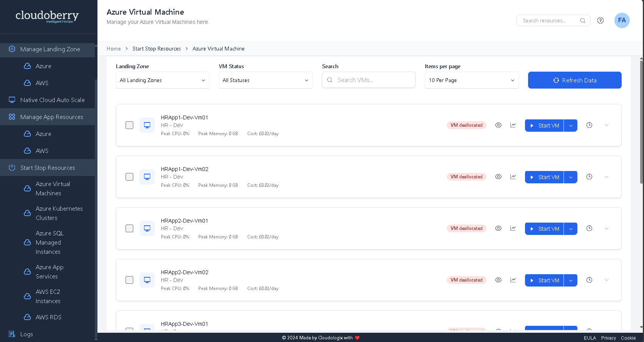This screenshot has height=342, width=644.
Task: Start VM HRApp2-Dev-Vm01
Action: [544, 229]
